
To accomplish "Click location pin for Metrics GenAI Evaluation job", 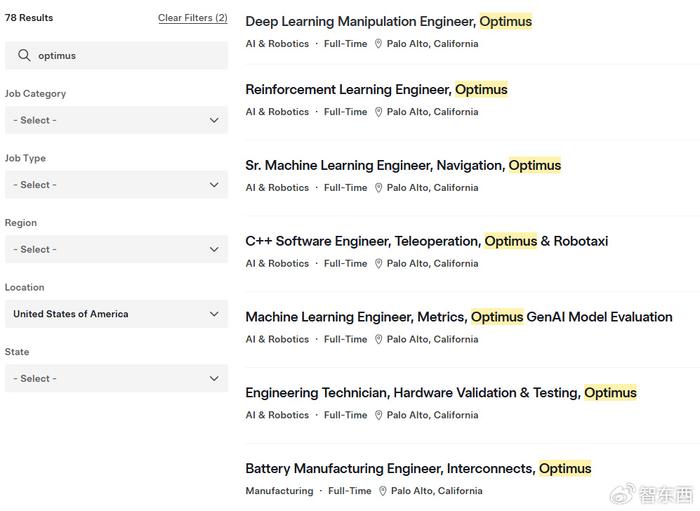I will [x=378, y=339].
